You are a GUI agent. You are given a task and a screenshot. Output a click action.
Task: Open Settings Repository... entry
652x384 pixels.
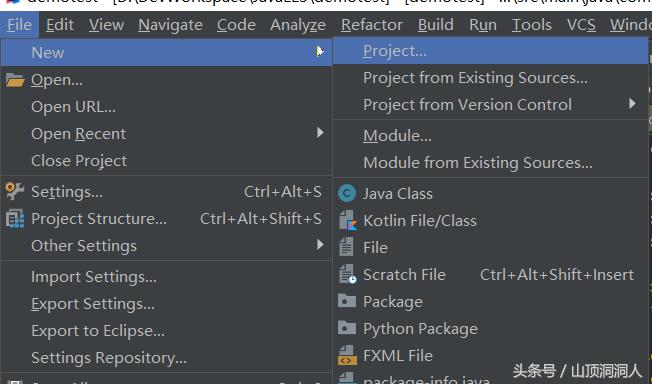[x=166, y=358]
